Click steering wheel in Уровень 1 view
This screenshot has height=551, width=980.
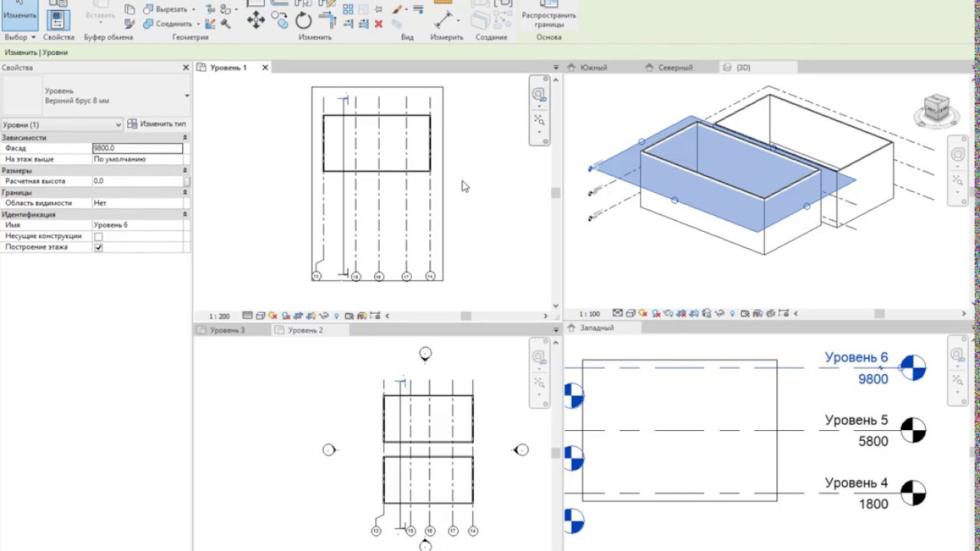539,95
